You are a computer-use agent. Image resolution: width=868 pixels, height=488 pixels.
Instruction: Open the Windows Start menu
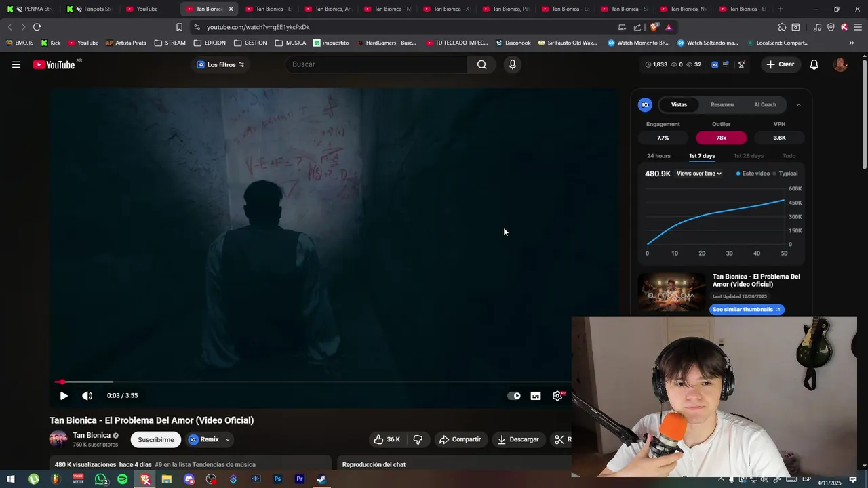coord(11,479)
